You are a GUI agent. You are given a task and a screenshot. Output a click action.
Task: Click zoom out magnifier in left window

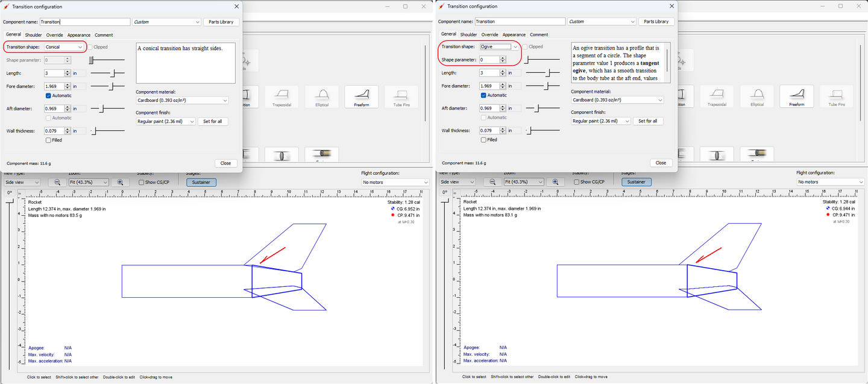57,182
